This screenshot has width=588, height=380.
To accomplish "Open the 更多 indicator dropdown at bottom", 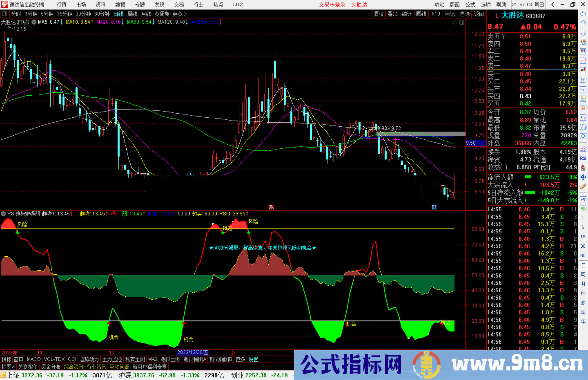I will coord(240,359).
